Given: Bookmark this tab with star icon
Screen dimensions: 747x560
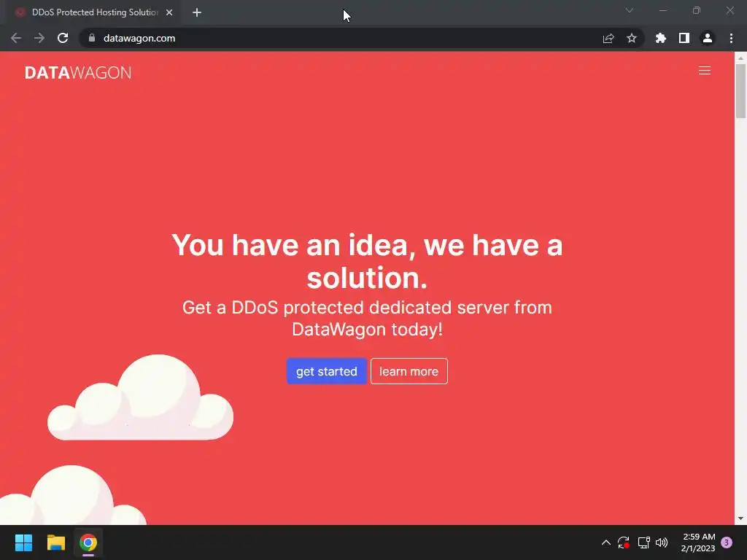Looking at the screenshot, I should pos(631,38).
